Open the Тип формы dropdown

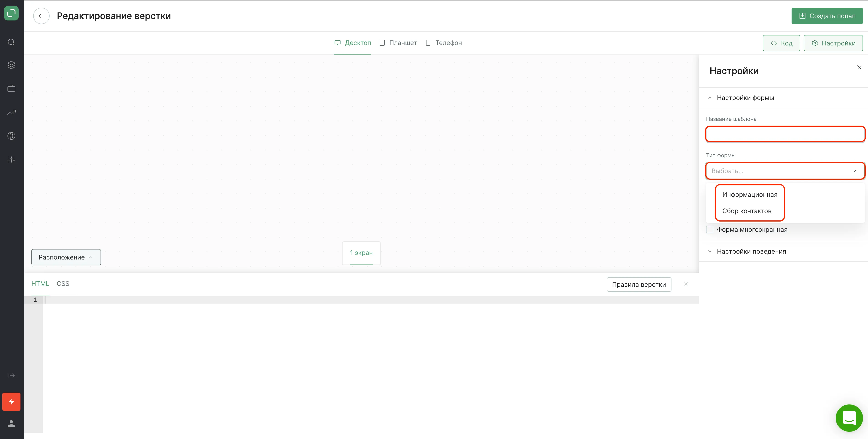pyautogui.click(x=785, y=171)
